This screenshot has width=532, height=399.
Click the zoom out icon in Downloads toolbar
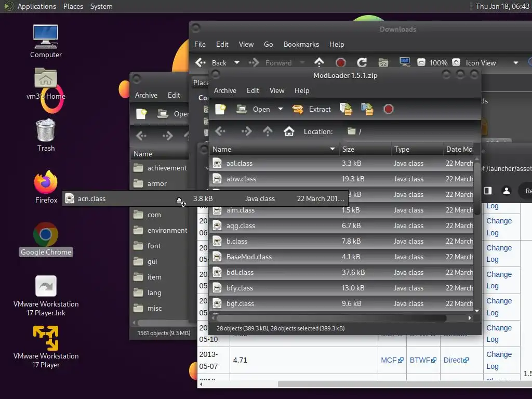coord(421,62)
